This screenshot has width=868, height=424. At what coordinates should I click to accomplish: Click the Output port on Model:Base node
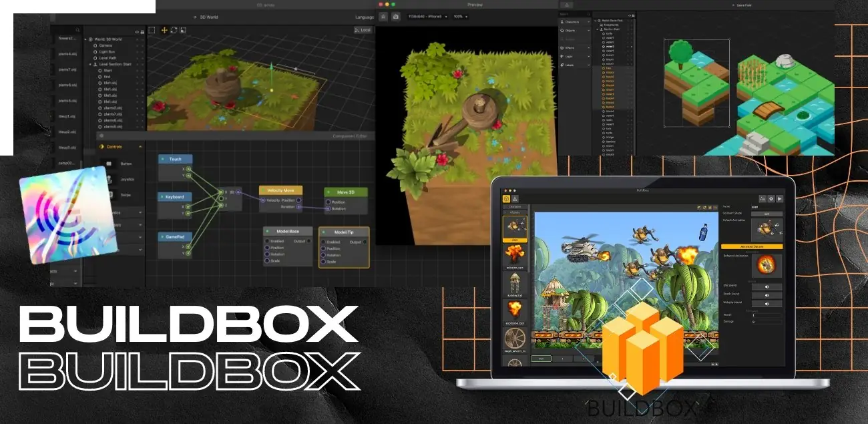(308, 241)
